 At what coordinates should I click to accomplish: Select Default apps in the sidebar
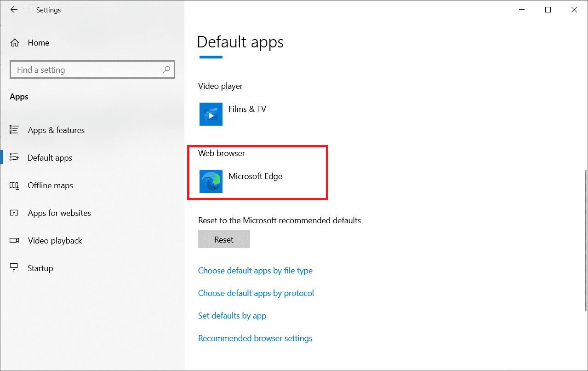pyautogui.click(x=50, y=157)
